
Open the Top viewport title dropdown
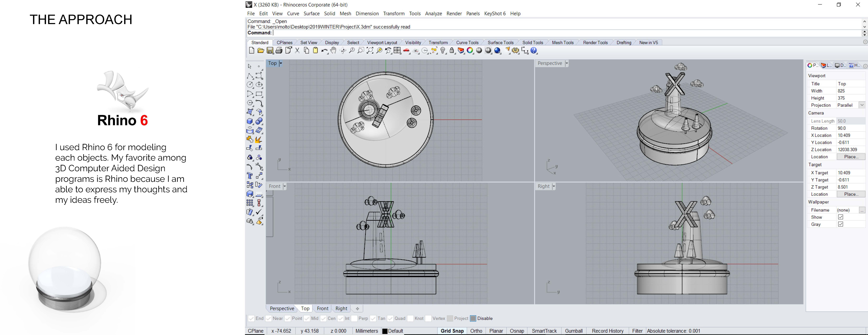(x=281, y=63)
